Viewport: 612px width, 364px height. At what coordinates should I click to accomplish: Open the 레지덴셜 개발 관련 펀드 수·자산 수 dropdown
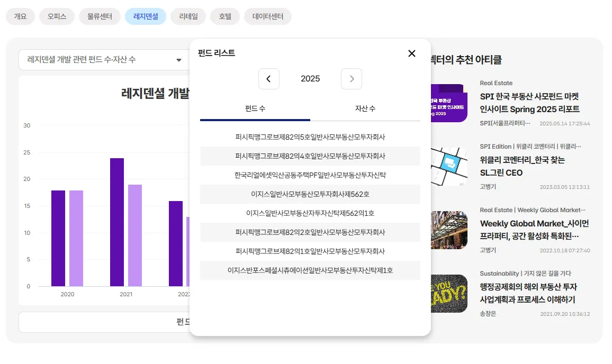click(x=104, y=60)
